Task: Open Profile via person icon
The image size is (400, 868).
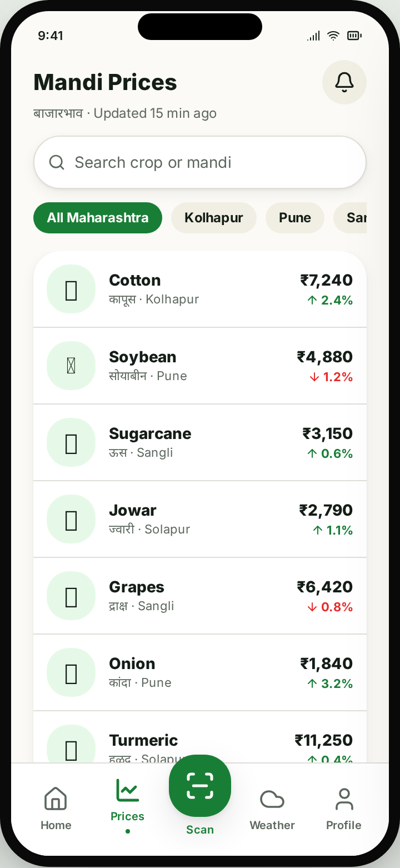Action: tap(344, 799)
